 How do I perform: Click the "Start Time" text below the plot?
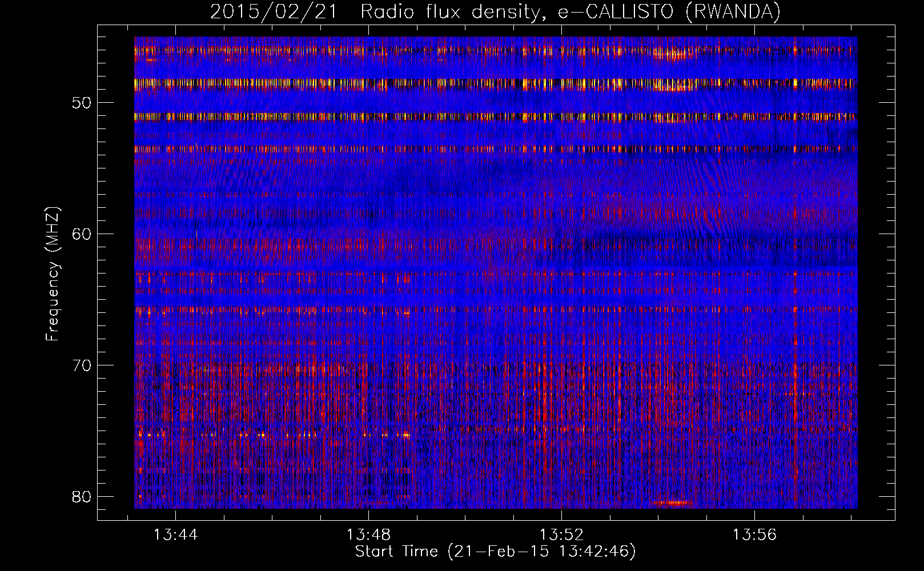[x=396, y=552]
